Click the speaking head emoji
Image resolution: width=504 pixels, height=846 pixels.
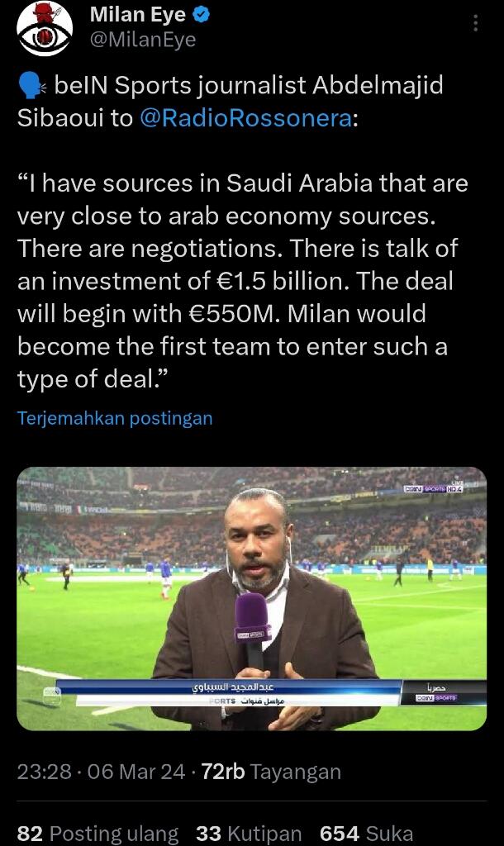click(31, 86)
